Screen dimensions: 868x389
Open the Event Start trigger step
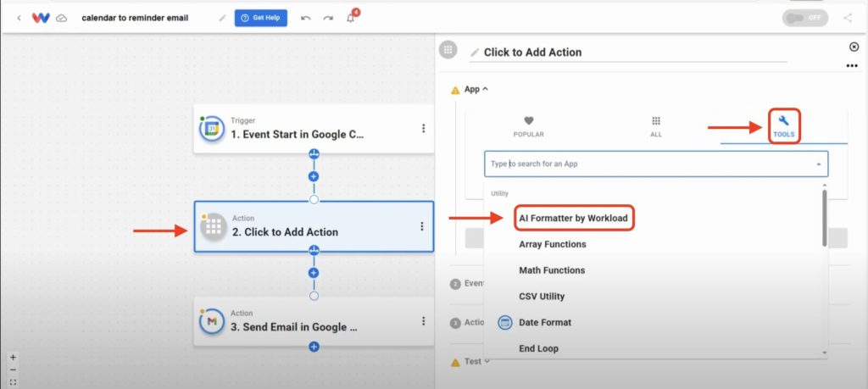point(314,128)
